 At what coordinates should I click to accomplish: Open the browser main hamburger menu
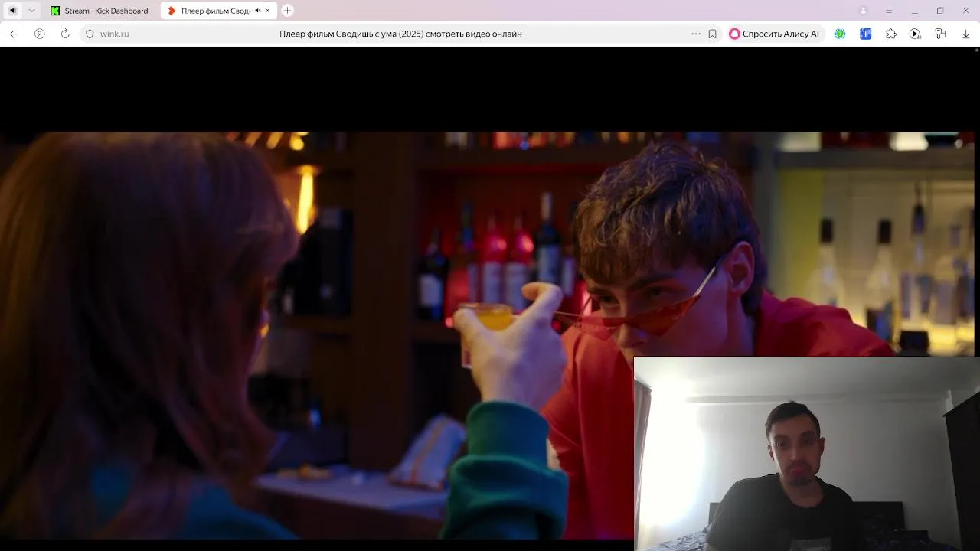889,11
